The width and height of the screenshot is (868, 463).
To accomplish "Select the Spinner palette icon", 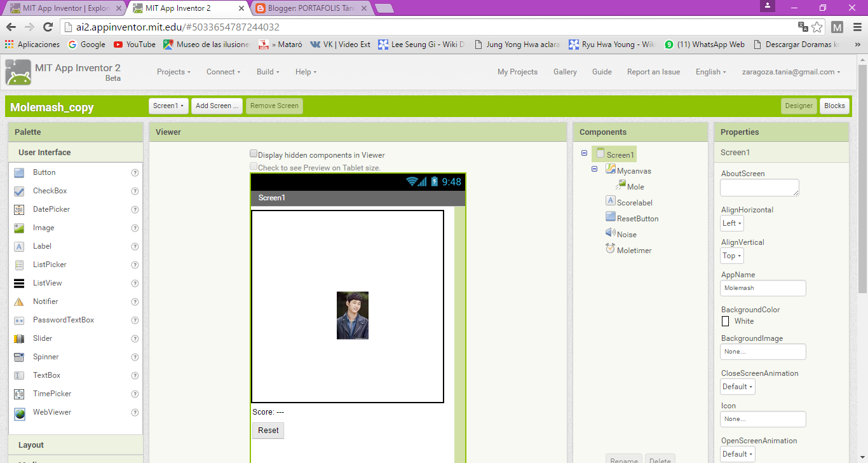I will click(19, 357).
